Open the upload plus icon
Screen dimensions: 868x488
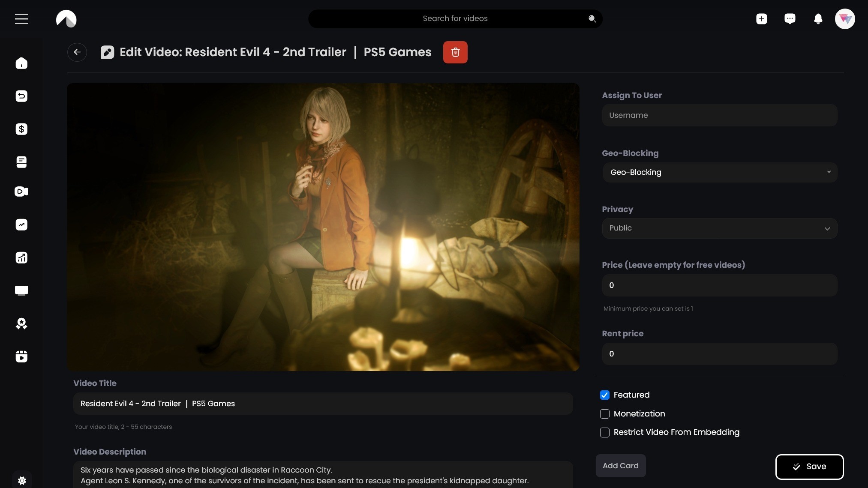point(761,19)
